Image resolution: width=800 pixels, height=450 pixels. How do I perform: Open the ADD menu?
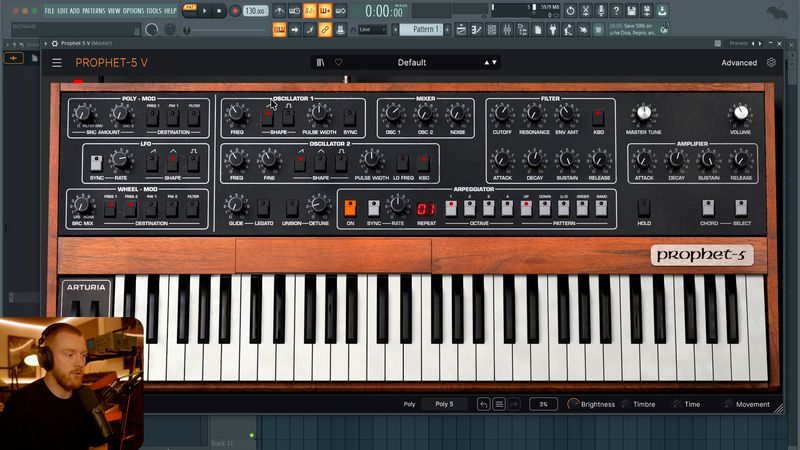(74, 11)
